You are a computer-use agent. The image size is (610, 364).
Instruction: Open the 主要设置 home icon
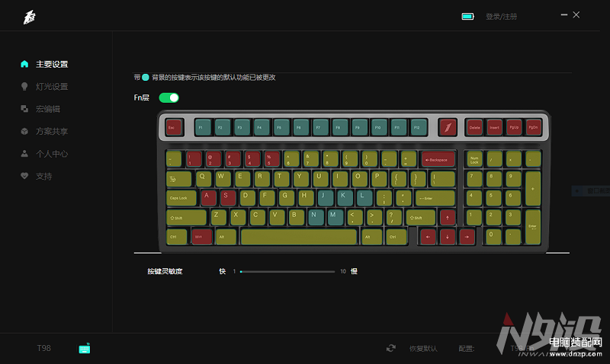tap(24, 64)
